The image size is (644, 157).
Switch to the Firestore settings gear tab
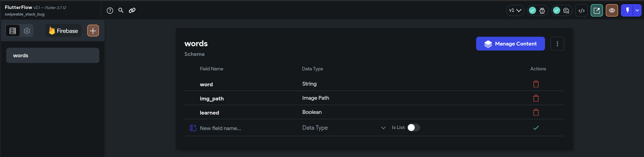coord(27,31)
